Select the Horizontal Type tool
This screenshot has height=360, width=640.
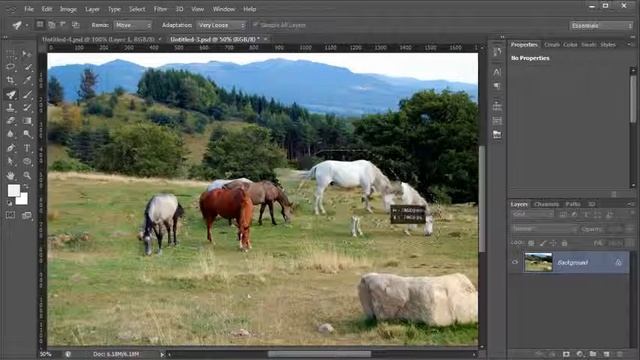(x=27, y=148)
